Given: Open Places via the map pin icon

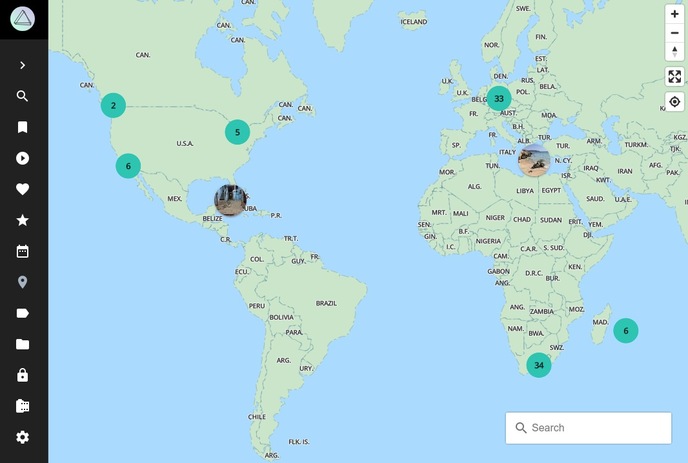Looking at the screenshot, I should (x=23, y=282).
